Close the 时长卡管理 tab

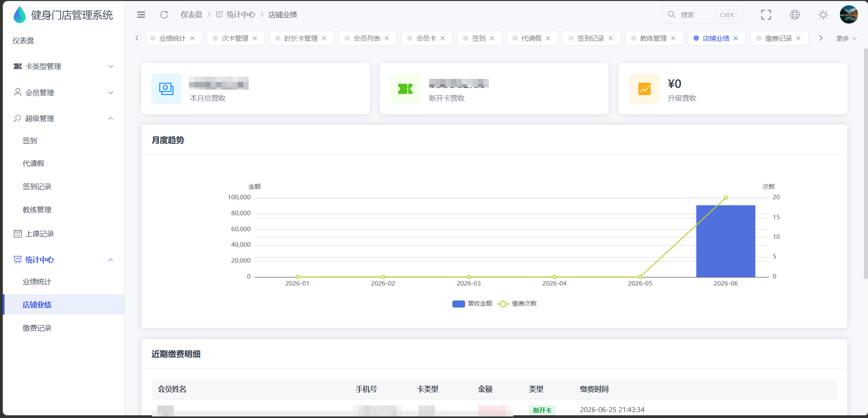(324, 38)
